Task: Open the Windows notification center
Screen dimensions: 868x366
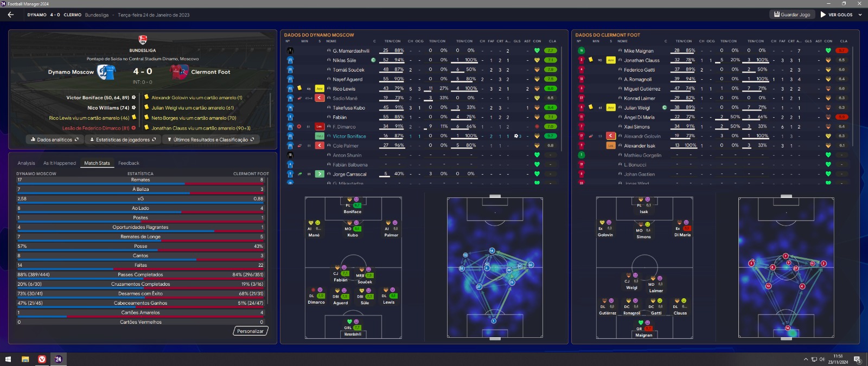Action: pos(857,359)
